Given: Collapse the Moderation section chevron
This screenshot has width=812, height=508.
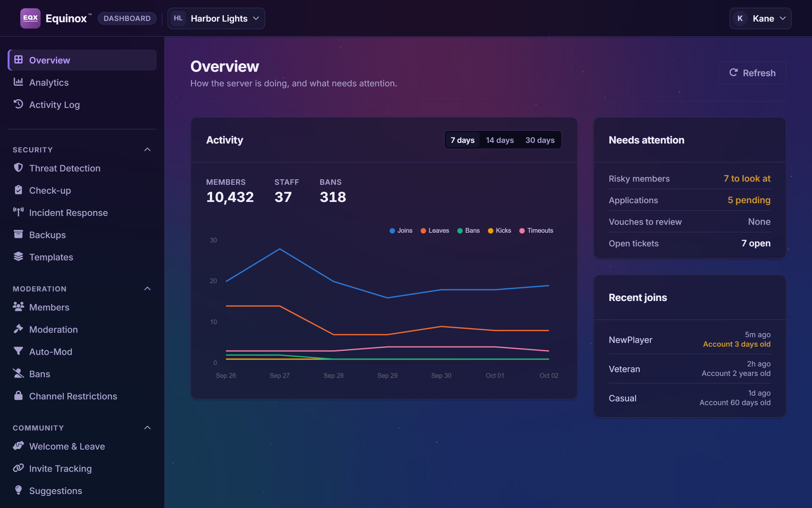Looking at the screenshot, I should point(147,289).
